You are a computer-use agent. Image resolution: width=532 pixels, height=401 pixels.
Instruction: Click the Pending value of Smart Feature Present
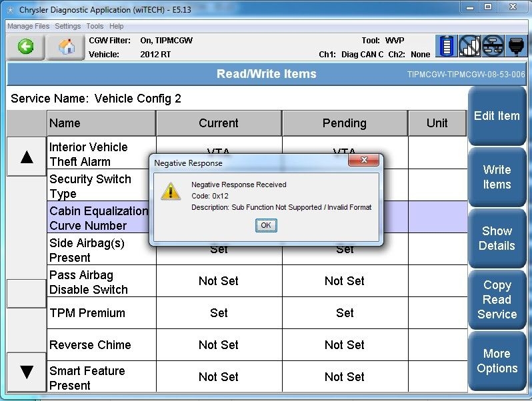tap(345, 376)
